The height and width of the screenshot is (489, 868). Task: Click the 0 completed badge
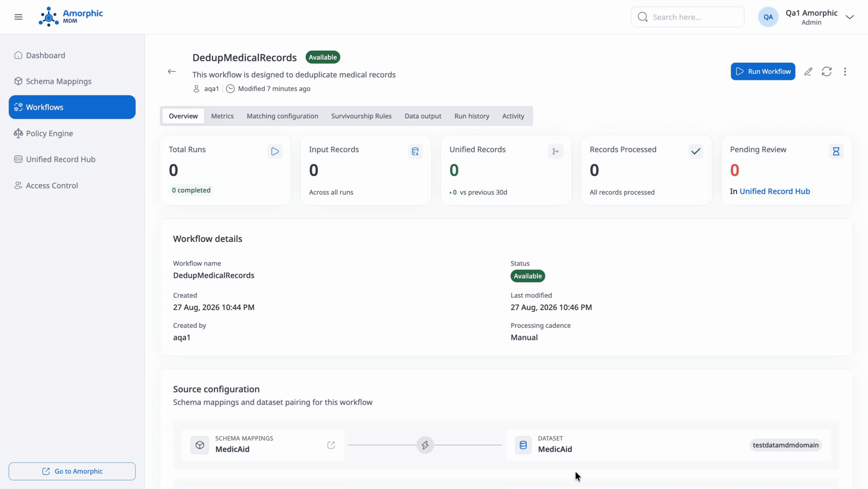point(191,190)
